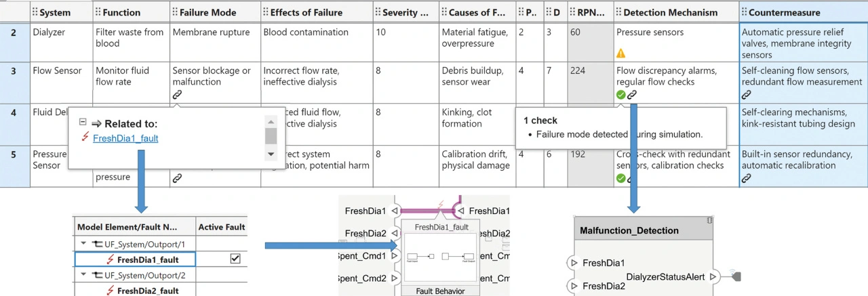Image resolution: width=868 pixels, height=296 pixels.
Task: Collapse the UF_System/Outport/1 tree node
Action: pos(84,244)
